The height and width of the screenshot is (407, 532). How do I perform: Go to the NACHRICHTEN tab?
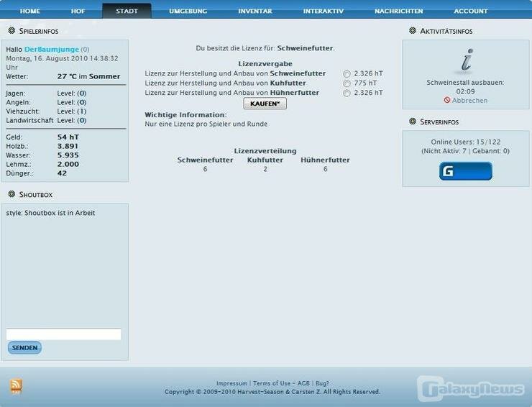pyautogui.click(x=398, y=12)
